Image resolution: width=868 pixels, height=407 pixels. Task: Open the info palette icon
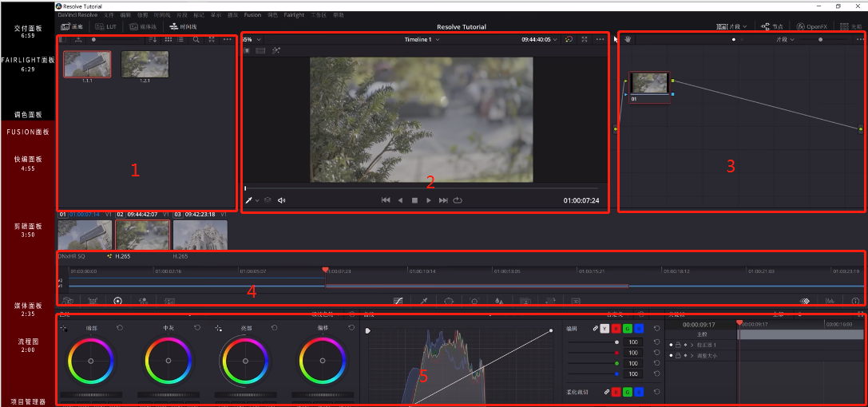click(x=855, y=301)
